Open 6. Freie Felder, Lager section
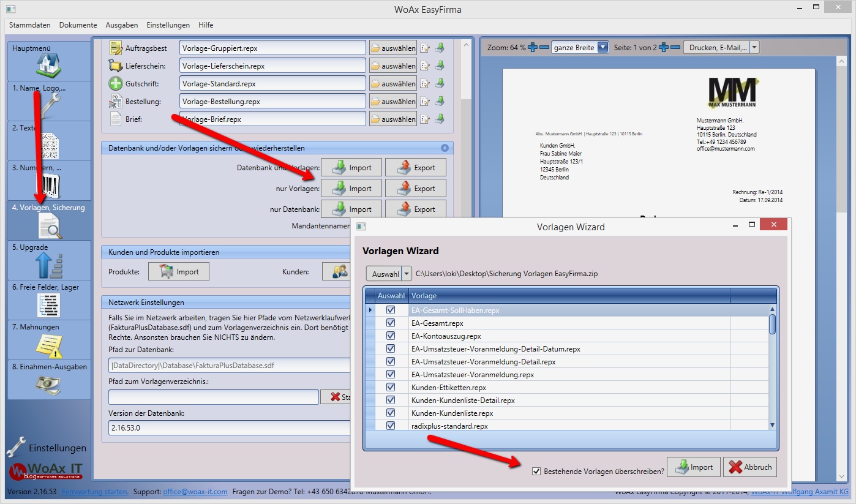 [49, 300]
